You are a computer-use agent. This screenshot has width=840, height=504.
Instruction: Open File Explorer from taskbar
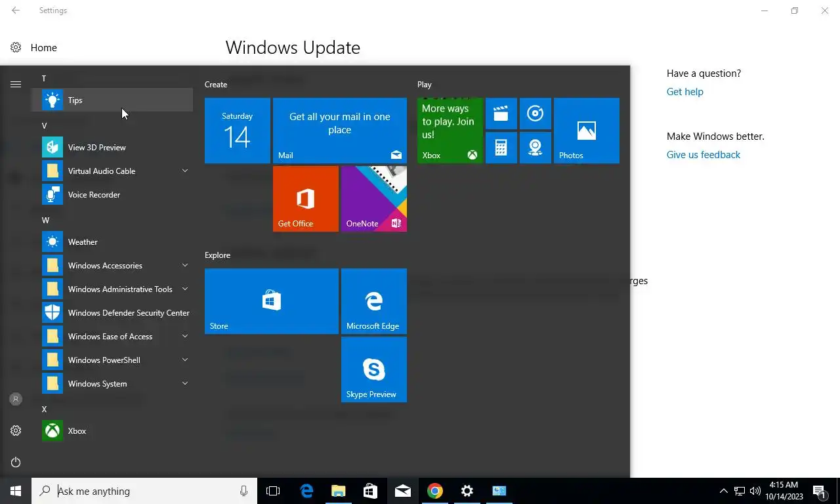click(x=339, y=491)
